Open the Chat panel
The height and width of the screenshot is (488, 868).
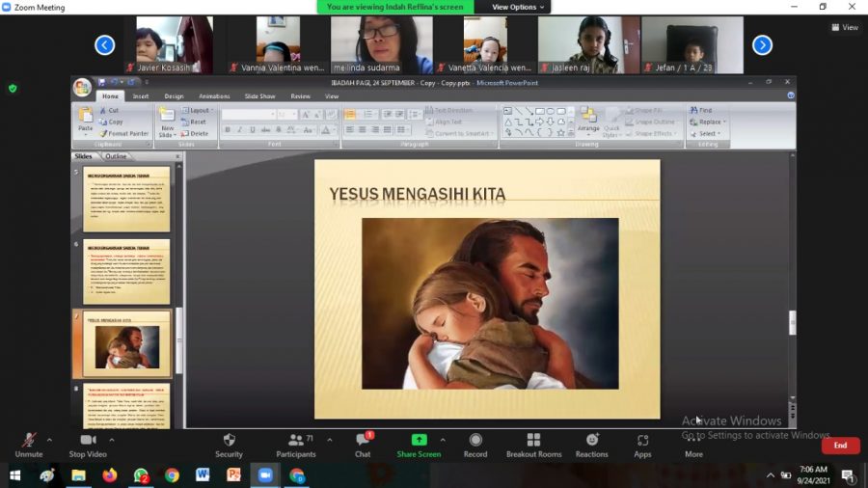(x=362, y=441)
